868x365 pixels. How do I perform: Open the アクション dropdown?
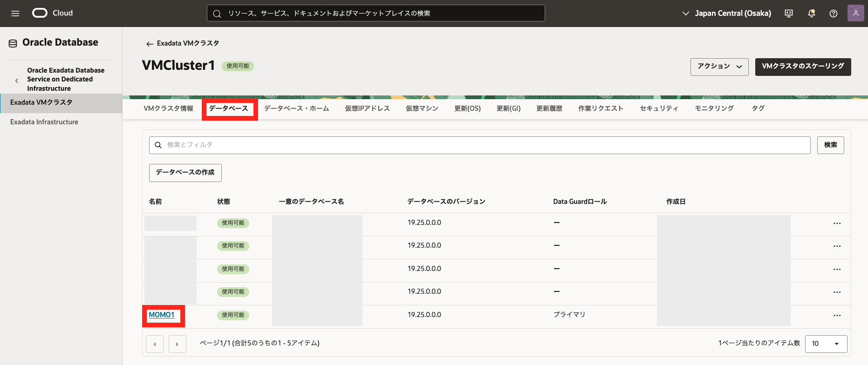coord(719,67)
